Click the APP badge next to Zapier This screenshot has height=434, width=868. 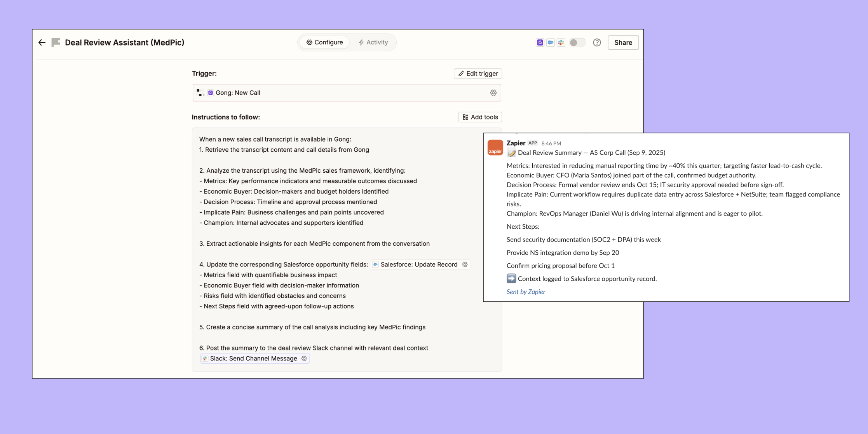click(x=533, y=143)
